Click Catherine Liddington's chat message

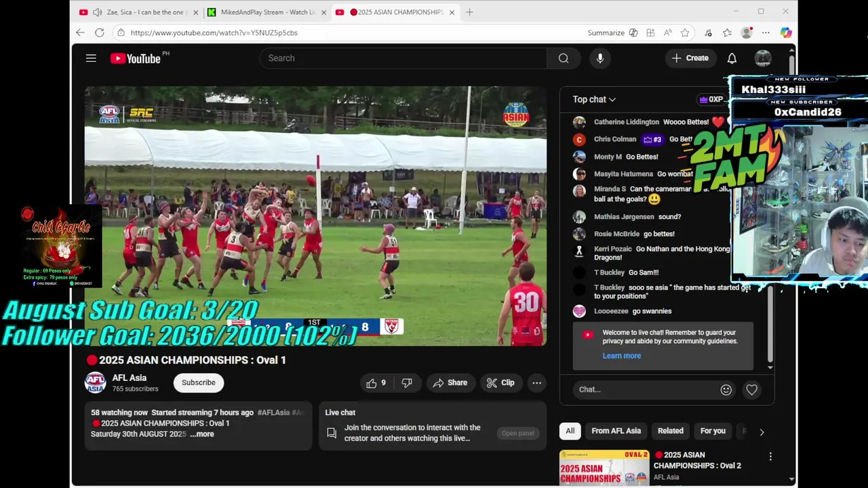pos(686,122)
